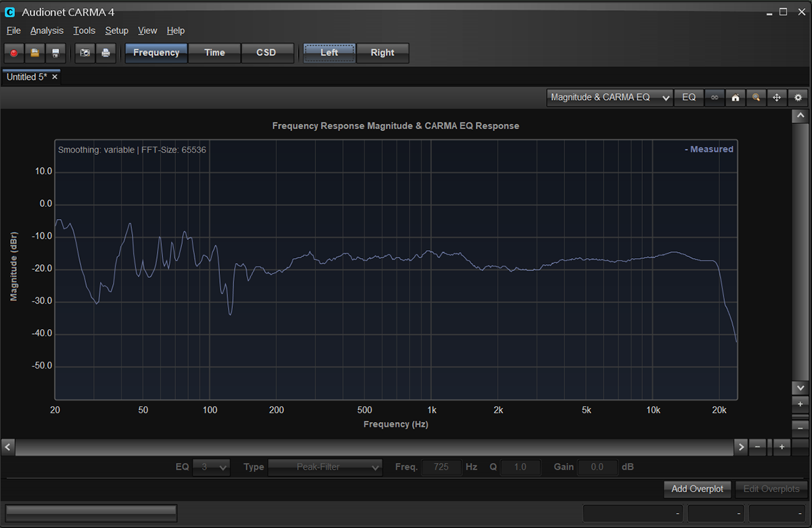
Task: Zoom in vertically with the plus button
Action: click(800, 404)
